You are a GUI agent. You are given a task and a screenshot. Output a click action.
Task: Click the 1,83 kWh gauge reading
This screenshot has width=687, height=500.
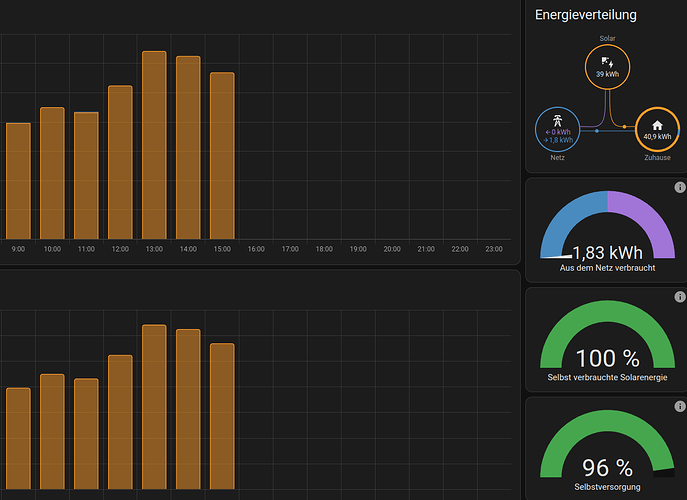[607, 254]
